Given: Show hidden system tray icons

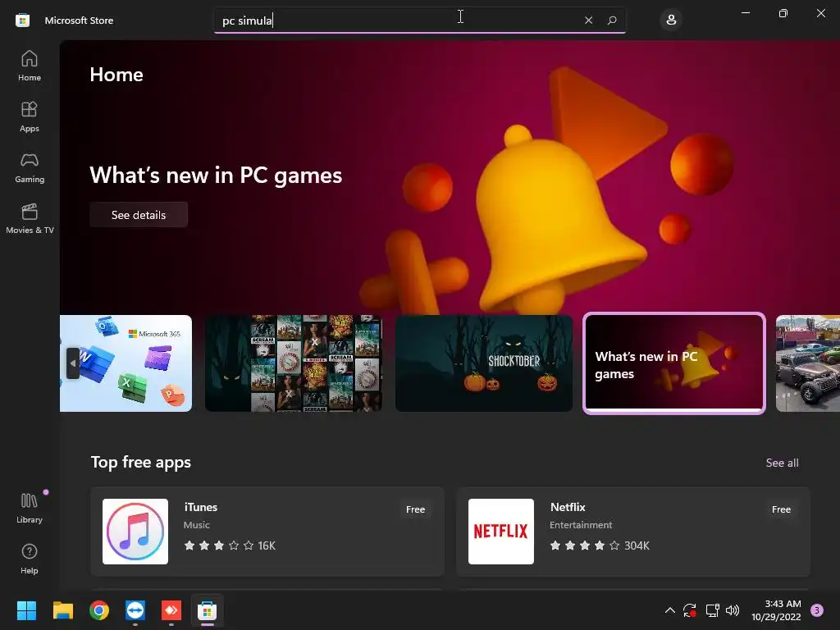Looking at the screenshot, I should 669,610.
